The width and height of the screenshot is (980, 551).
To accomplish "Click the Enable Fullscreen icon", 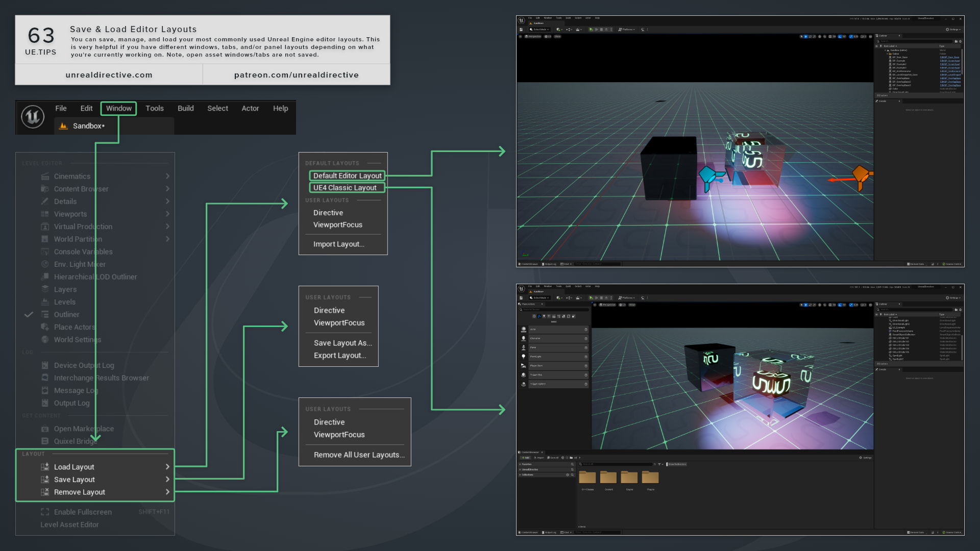I will tap(45, 512).
